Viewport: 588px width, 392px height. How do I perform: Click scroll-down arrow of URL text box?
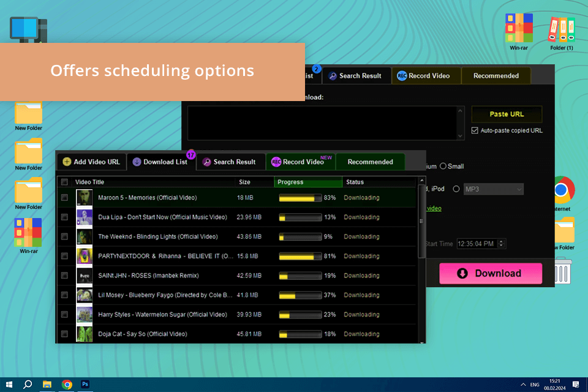[x=460, y=136]
